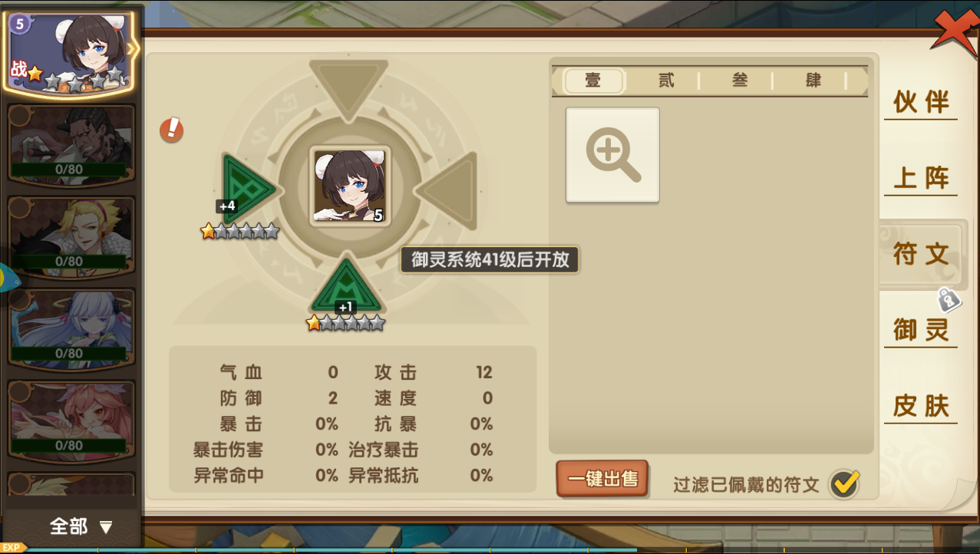Click the orange exclamation info icon
980x554 pixels.
pos(171,129)
